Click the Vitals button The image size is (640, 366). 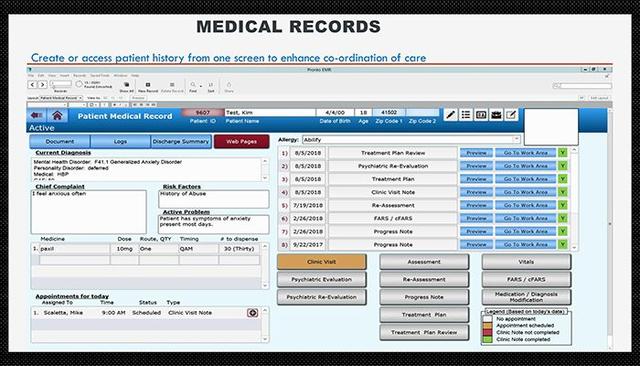pos(526,262)
